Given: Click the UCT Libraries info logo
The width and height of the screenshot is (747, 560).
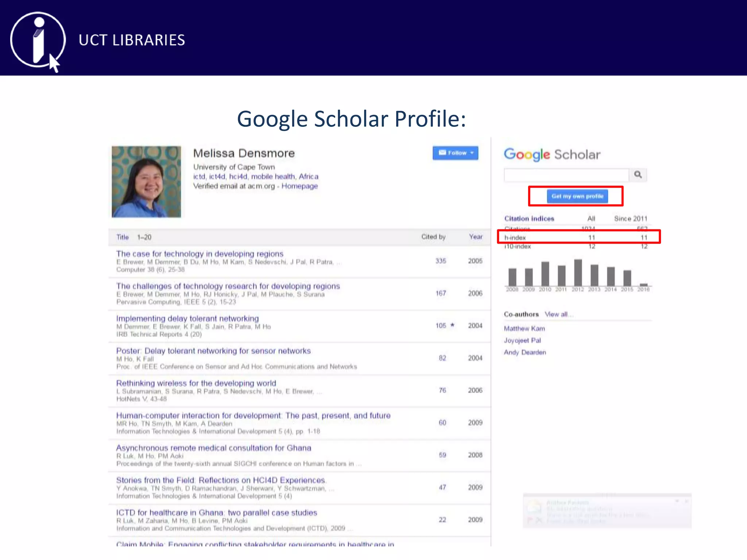Looking at the screenshot, I should tap(38, 40).
